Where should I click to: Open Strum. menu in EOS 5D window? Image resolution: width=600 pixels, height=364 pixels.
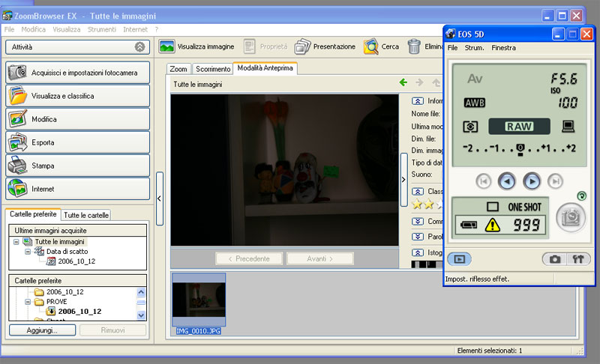pyautogui.click(x=474, y=48)
